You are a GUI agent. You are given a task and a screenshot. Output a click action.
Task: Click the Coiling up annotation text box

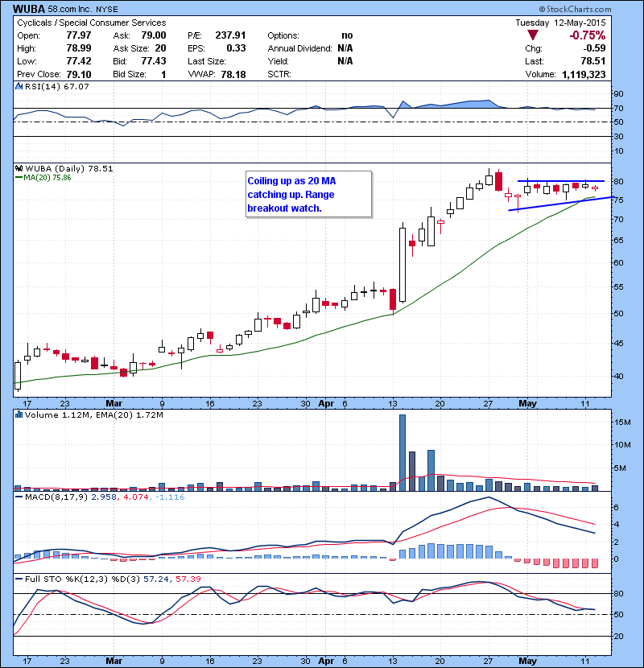[308, 194]
